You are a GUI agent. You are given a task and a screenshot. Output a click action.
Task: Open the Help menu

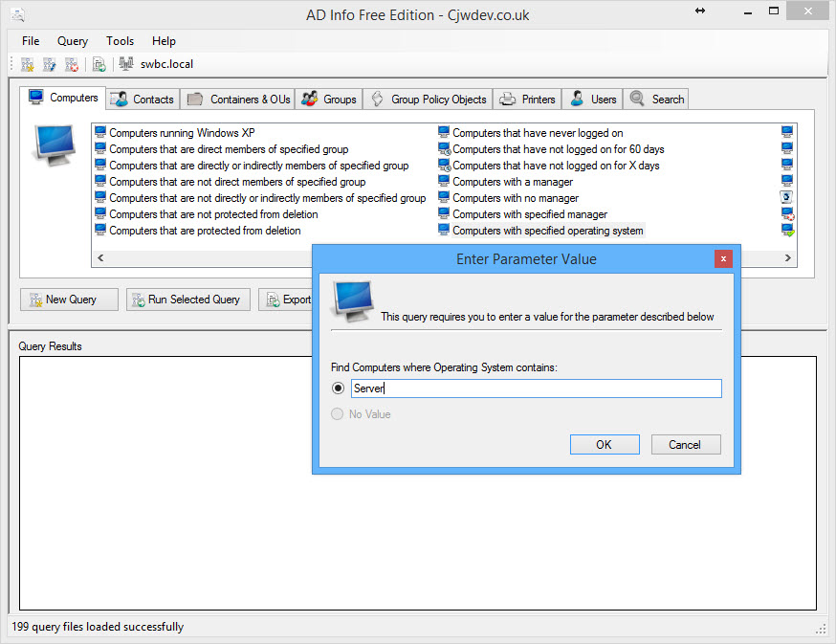click(164, 41)
